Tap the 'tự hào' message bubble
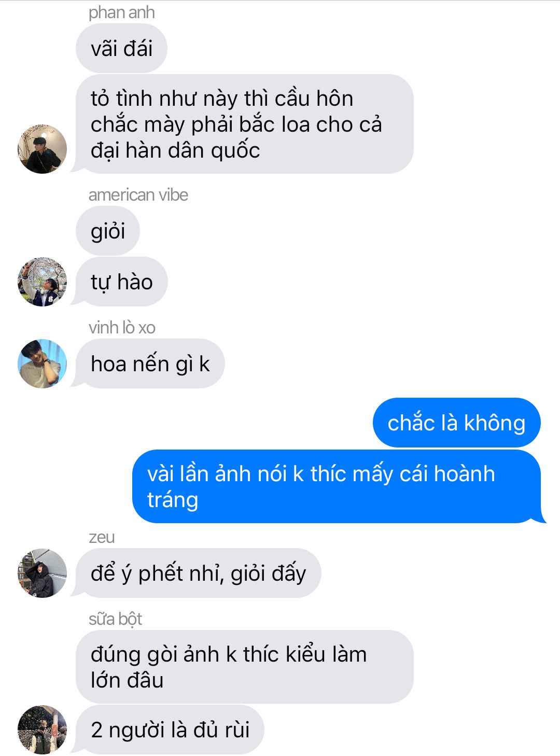Viewport: 560px width, 756px height. tap(121, 282)
